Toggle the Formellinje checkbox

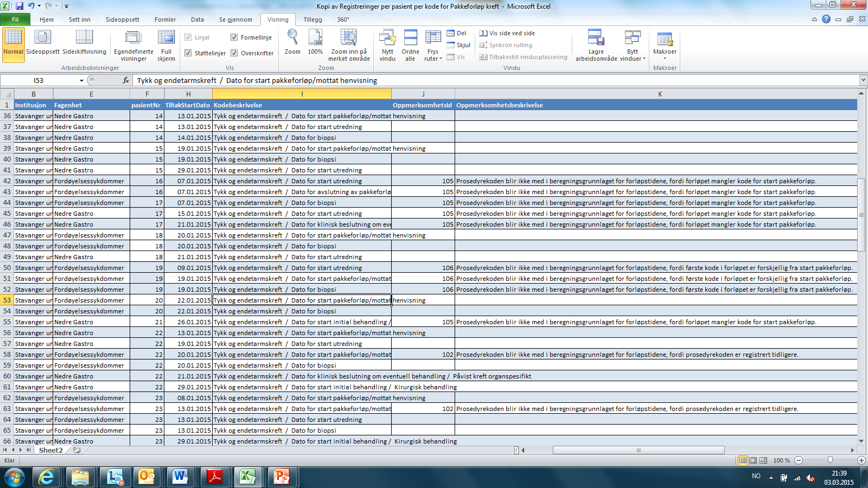tap(234, 37)
